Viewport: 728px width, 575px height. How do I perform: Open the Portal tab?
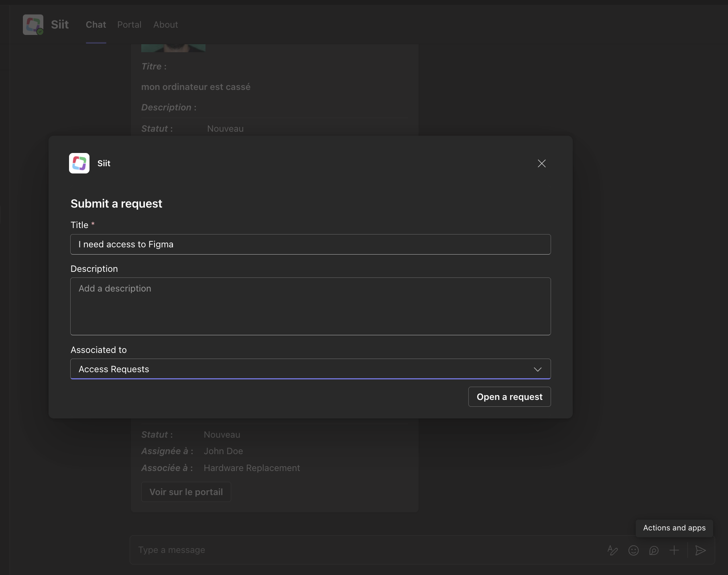(129, 25)
